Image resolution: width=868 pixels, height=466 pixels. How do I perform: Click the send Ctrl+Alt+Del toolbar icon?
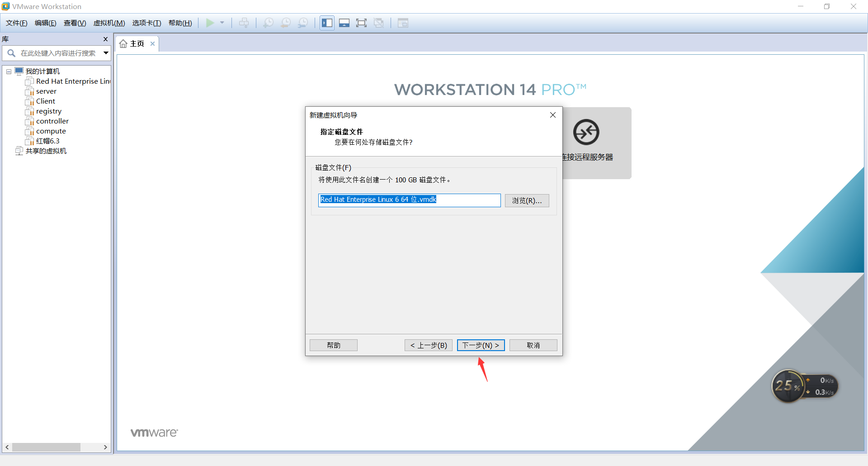coord(244,23)
